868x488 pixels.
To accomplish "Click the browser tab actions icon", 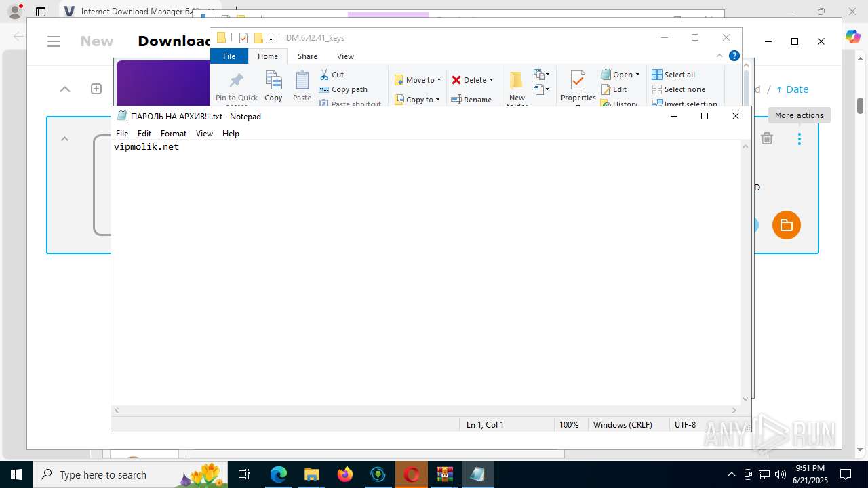I will (x=41, y=12).
